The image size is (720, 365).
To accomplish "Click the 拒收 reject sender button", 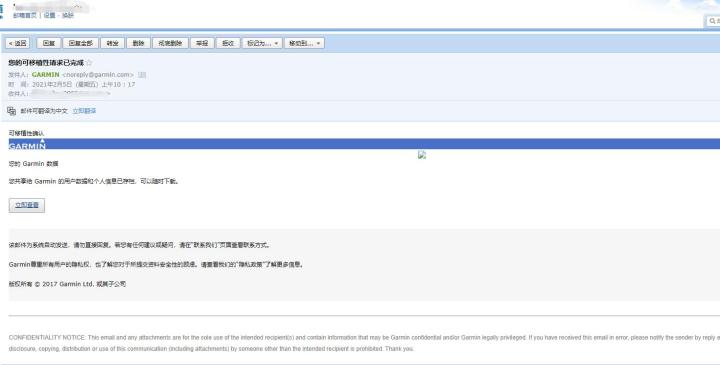I will [x=228, y=43].
